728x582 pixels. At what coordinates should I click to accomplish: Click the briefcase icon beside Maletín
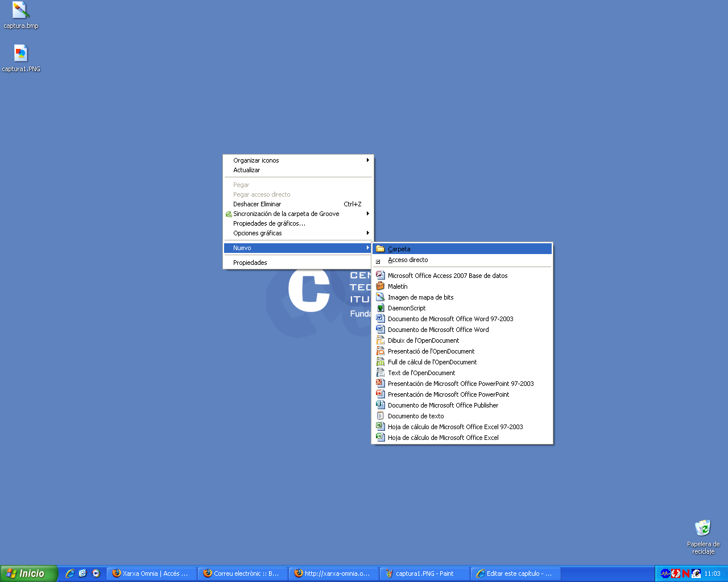380,286
